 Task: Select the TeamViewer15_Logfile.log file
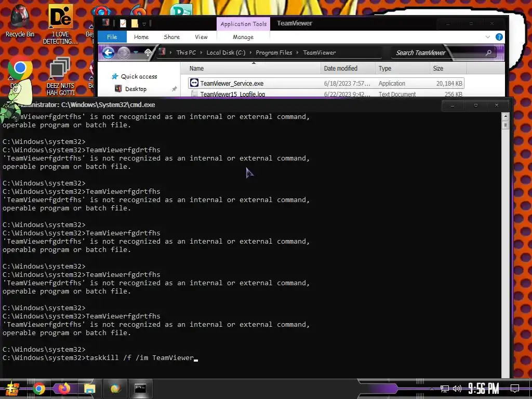click(x=232, y=94)
